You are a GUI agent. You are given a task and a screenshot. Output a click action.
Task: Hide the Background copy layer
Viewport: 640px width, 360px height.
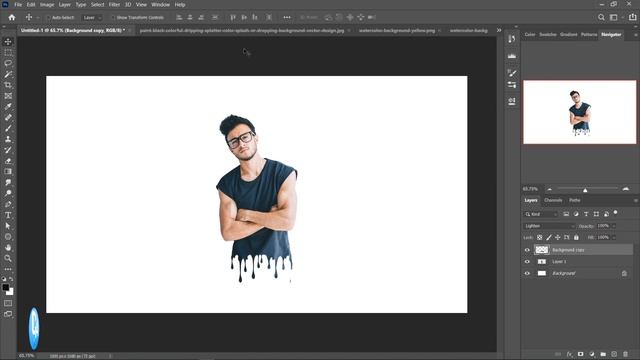point(527,250)
